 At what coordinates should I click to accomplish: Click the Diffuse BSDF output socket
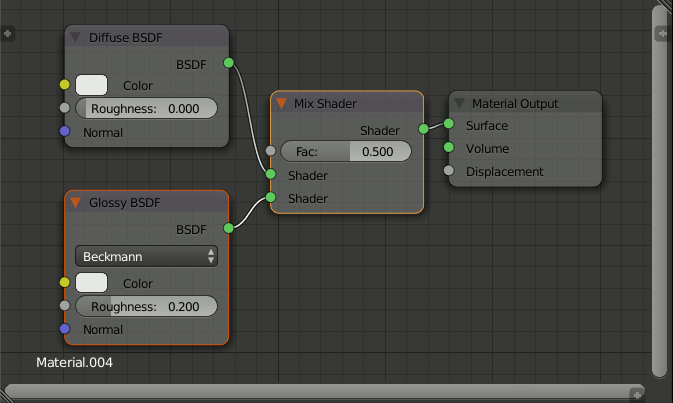228,63
